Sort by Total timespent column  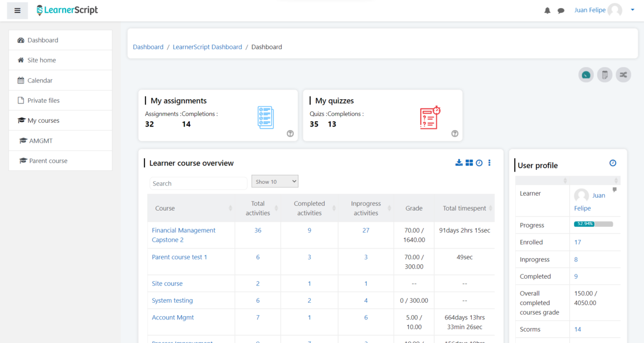[x=465, y=208]
